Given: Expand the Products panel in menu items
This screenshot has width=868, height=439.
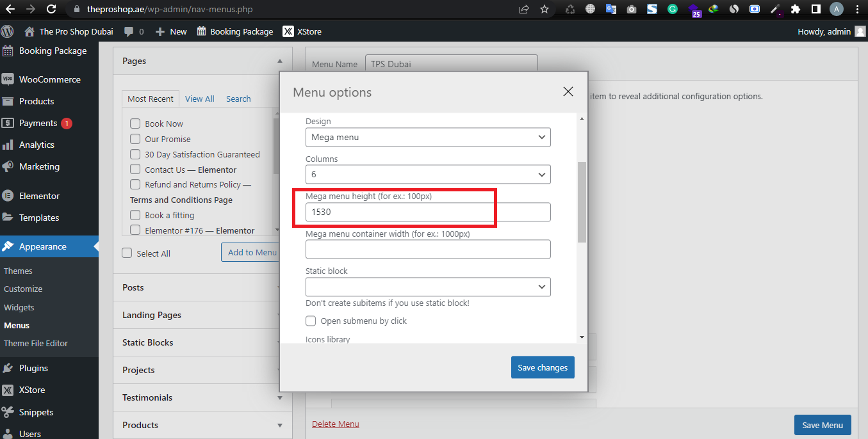Looking at the screenshot, I should 280,425.
